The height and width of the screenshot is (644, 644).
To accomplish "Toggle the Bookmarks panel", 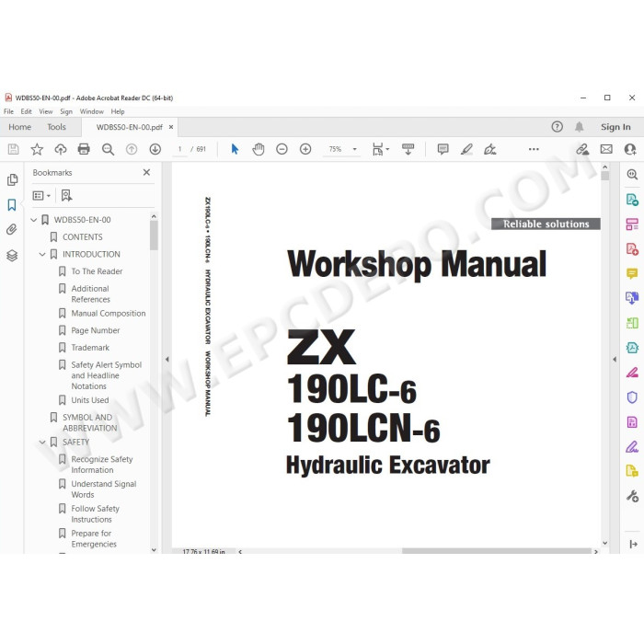I will tap(12, 204).
